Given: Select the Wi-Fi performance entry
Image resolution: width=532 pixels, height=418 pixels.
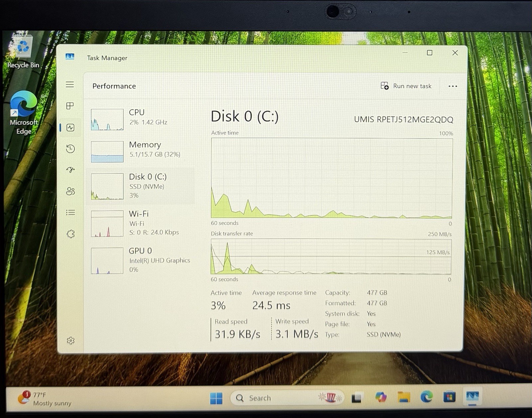Looking at the screenshot, I should pyautogui.click(x=141, y=223).
